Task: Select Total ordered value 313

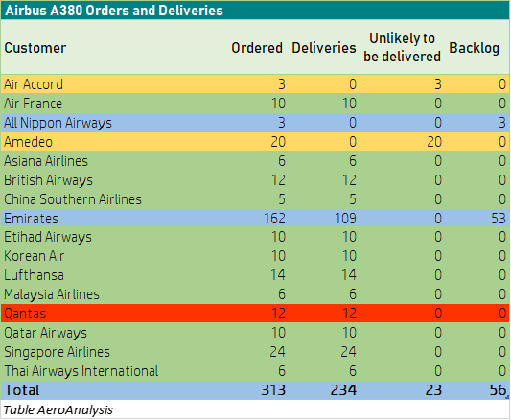Action: [273, 390]
